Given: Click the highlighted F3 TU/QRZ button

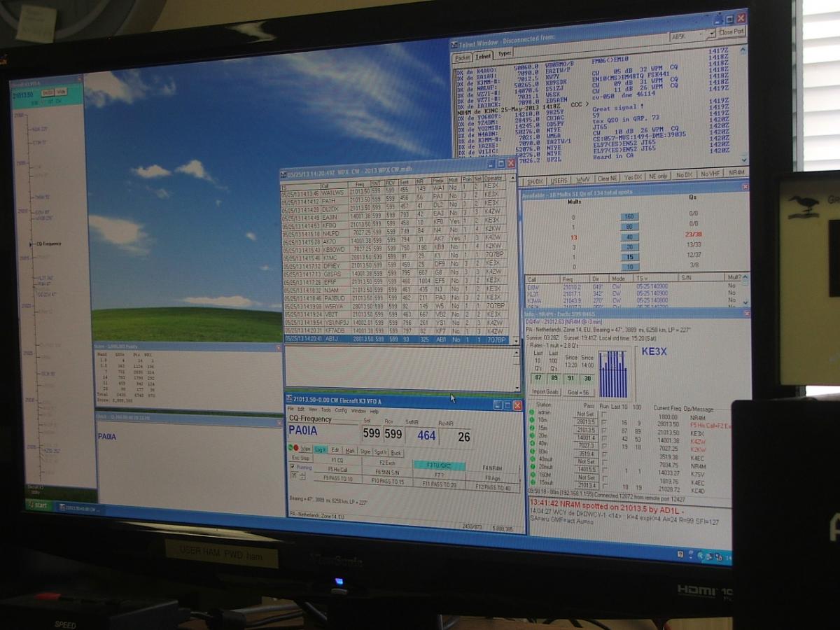Looking at the screenshot, I should (x=439, y=465).
